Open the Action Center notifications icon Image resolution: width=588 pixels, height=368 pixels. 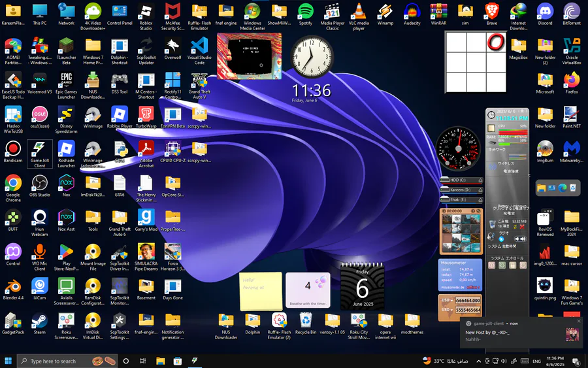pyautogui.click(x=576, y=361)
